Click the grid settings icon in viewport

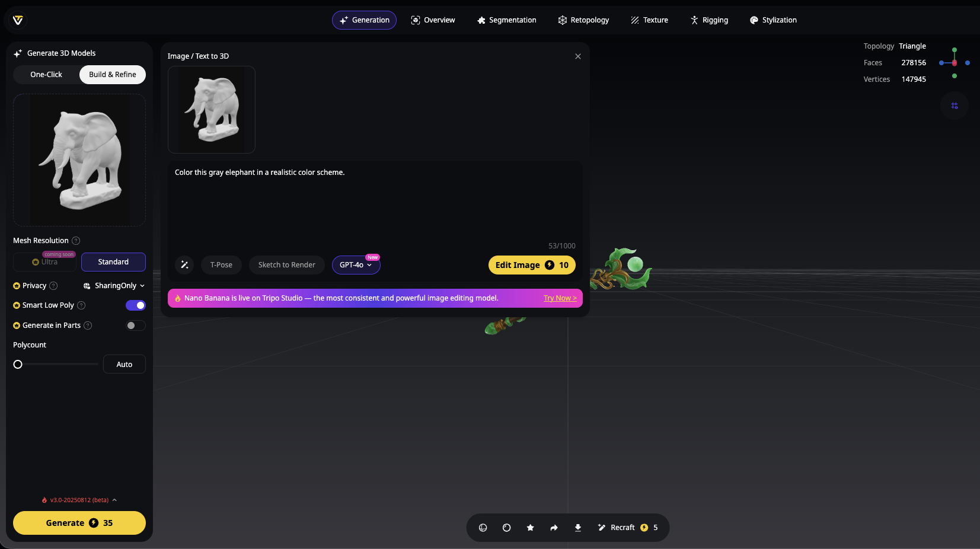(x=954, y=106)
